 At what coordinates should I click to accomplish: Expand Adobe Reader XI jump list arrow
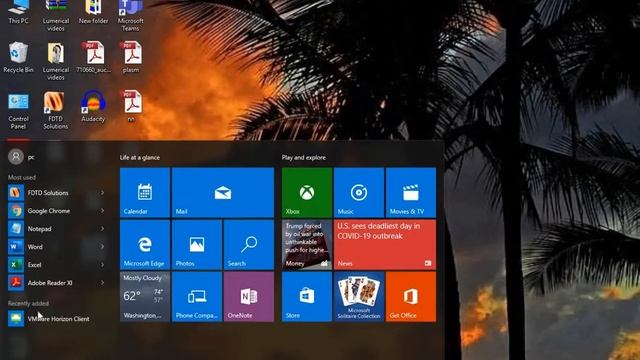tap(102, 282)
